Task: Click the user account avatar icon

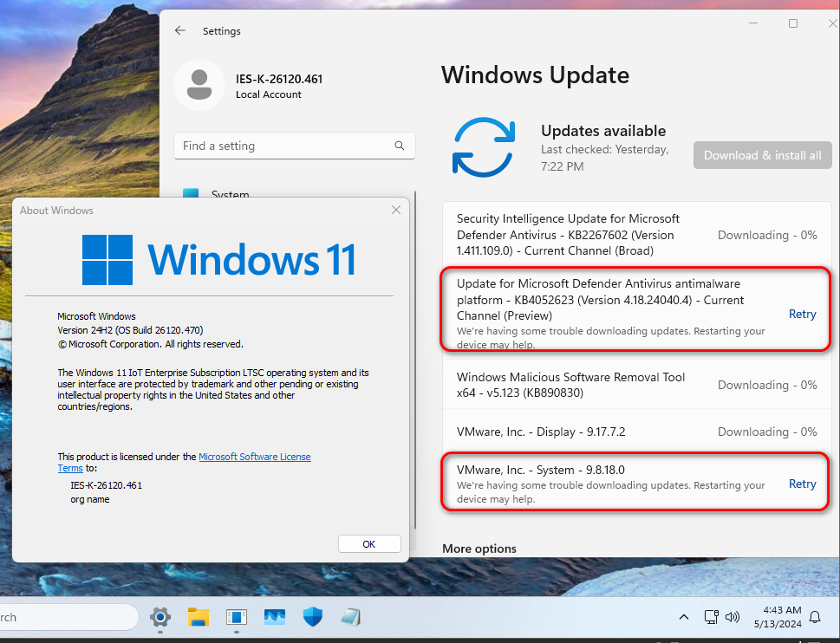Action: tap(199, 85)
